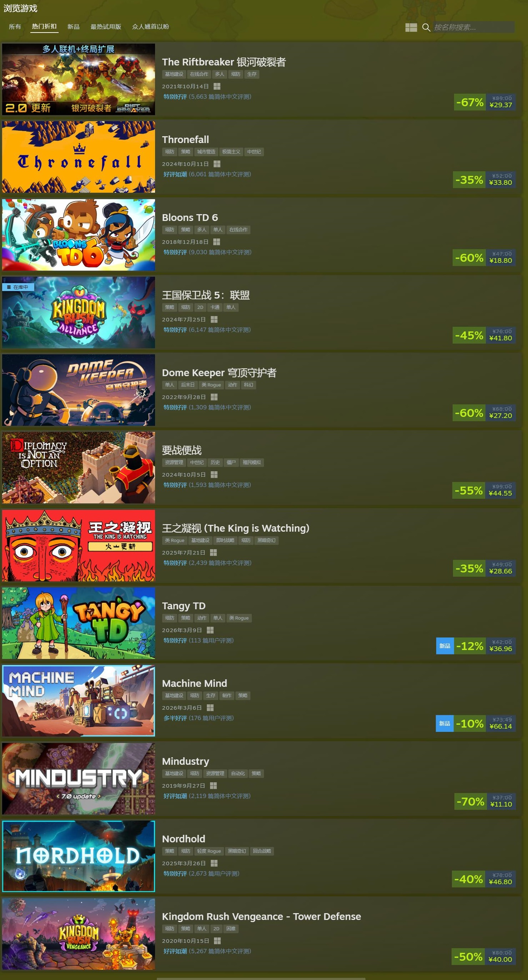
Task: Click Windows platform icon for Thronefall
Action: (x=217, y=164)
